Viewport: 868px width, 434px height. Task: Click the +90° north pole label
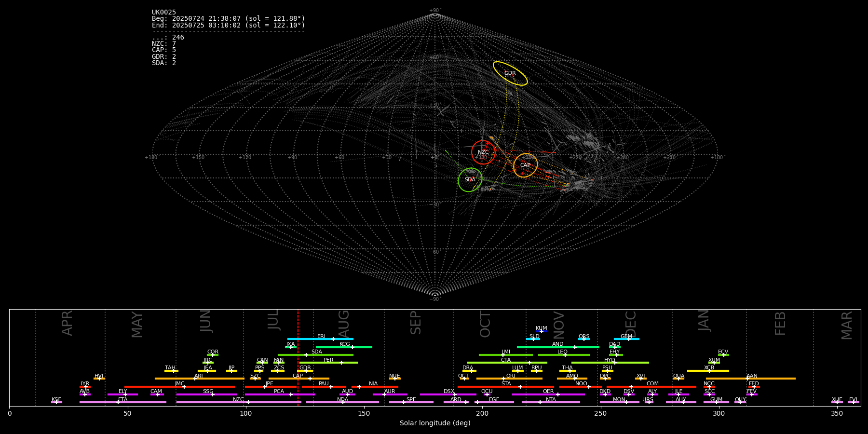click(x=435, y=11)
